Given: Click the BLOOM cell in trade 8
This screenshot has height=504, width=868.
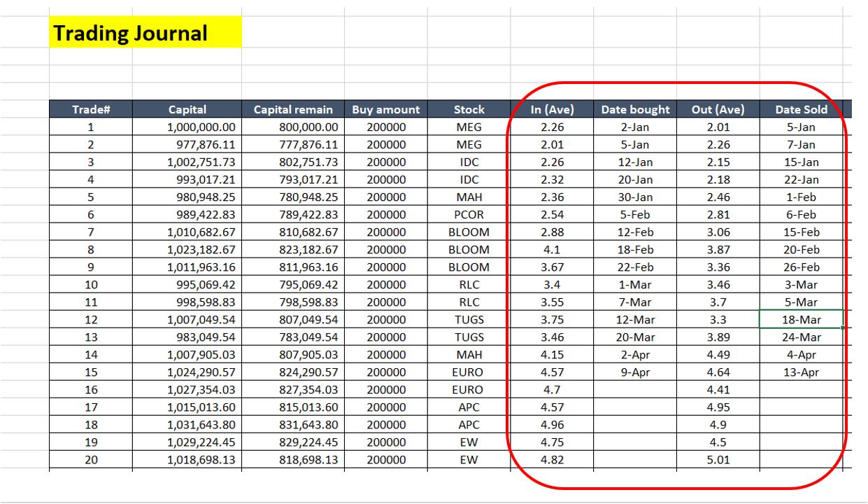Looking at the screenshot, I should point(469,249).
